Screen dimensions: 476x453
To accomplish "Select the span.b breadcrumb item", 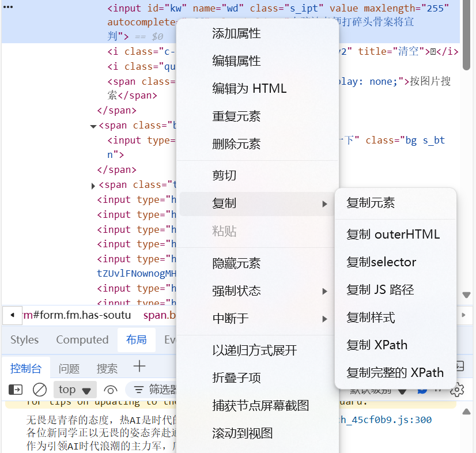I will click(x=160, y=315).
